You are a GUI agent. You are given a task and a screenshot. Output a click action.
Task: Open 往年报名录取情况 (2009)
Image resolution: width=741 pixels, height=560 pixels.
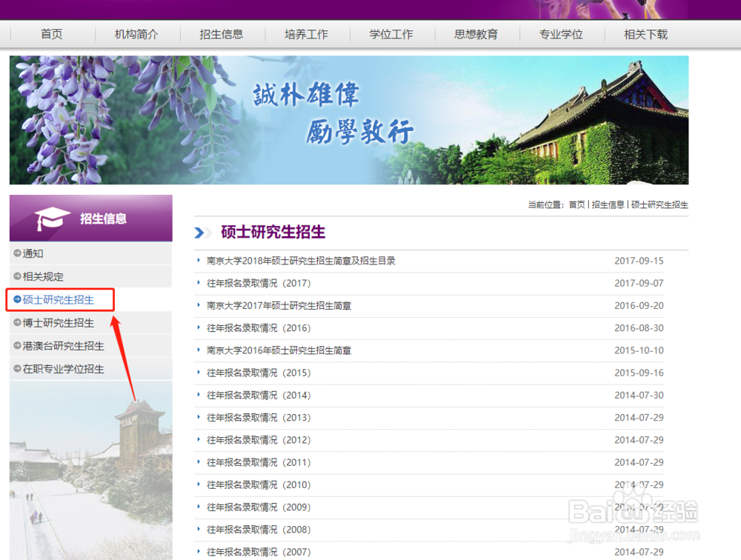[x=259, y=507]
